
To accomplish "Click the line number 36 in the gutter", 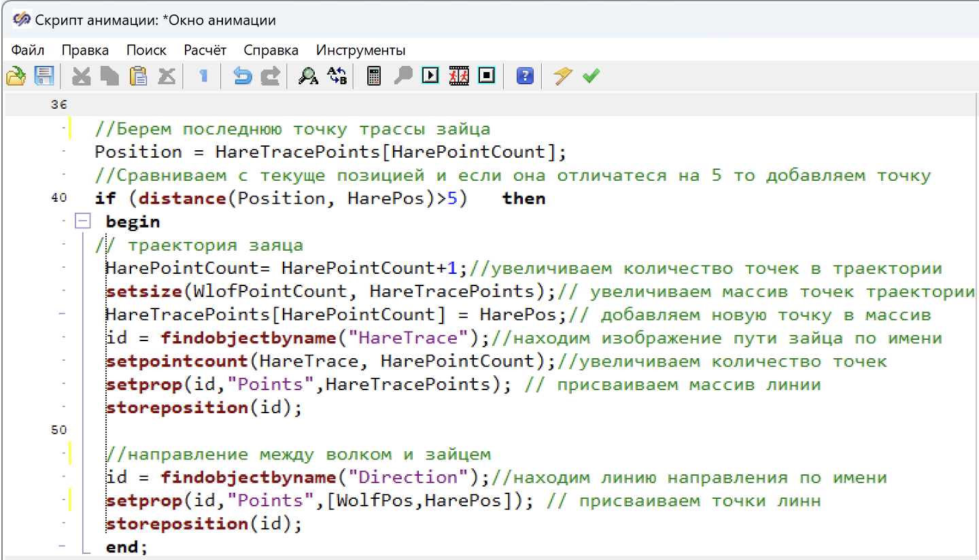I will point(59,105).
